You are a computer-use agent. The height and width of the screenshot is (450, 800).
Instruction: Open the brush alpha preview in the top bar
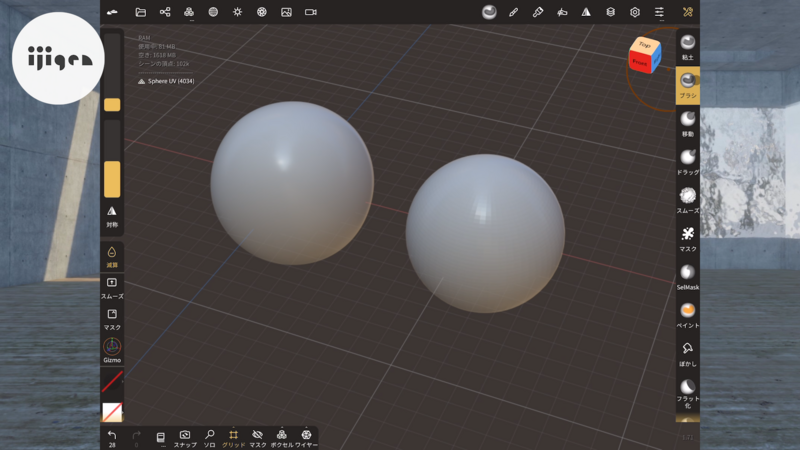pos(489,12)
